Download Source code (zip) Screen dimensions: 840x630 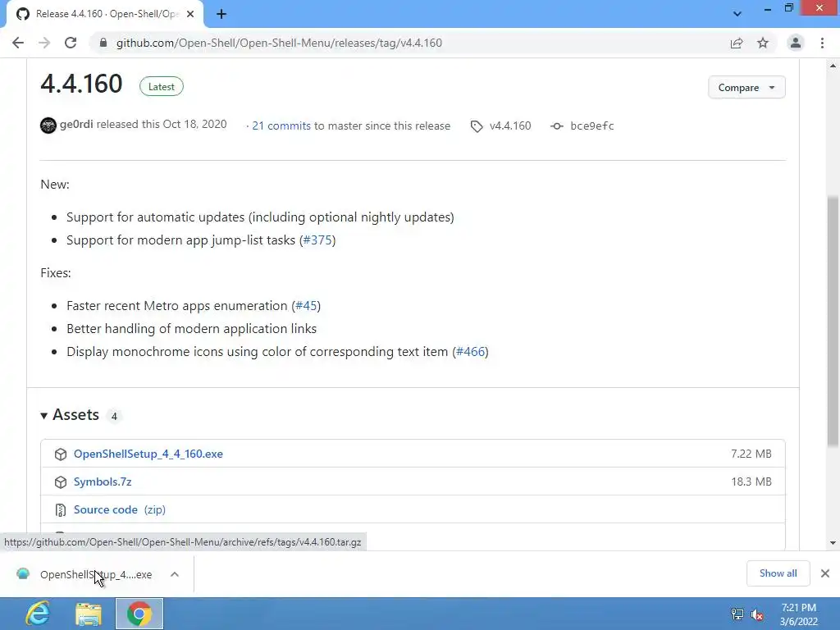(x=120, y=509)
